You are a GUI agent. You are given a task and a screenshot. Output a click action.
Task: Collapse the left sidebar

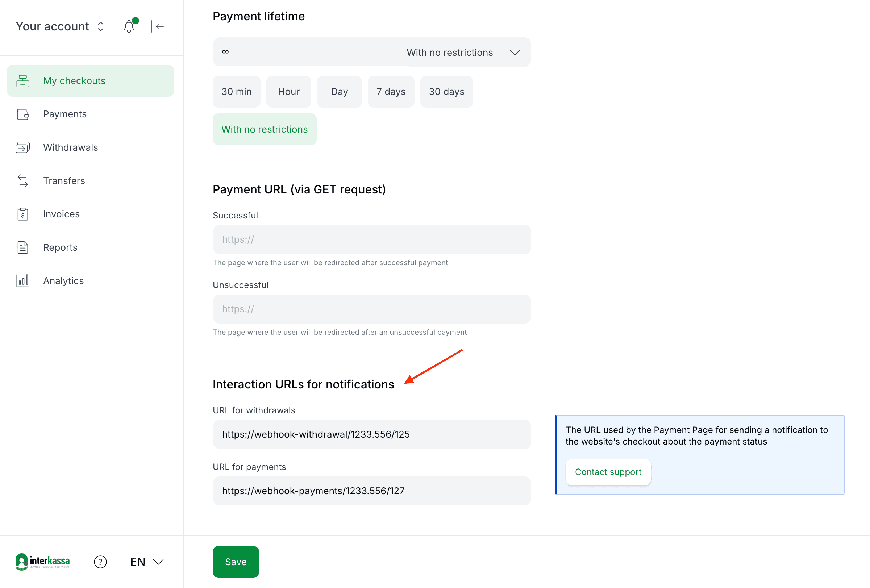click(x=158, y=26)
